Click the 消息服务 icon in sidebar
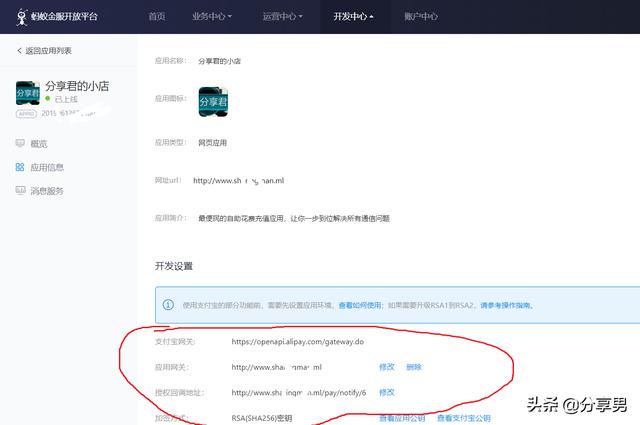Screen dimensions: 640x425 (20, 190)
